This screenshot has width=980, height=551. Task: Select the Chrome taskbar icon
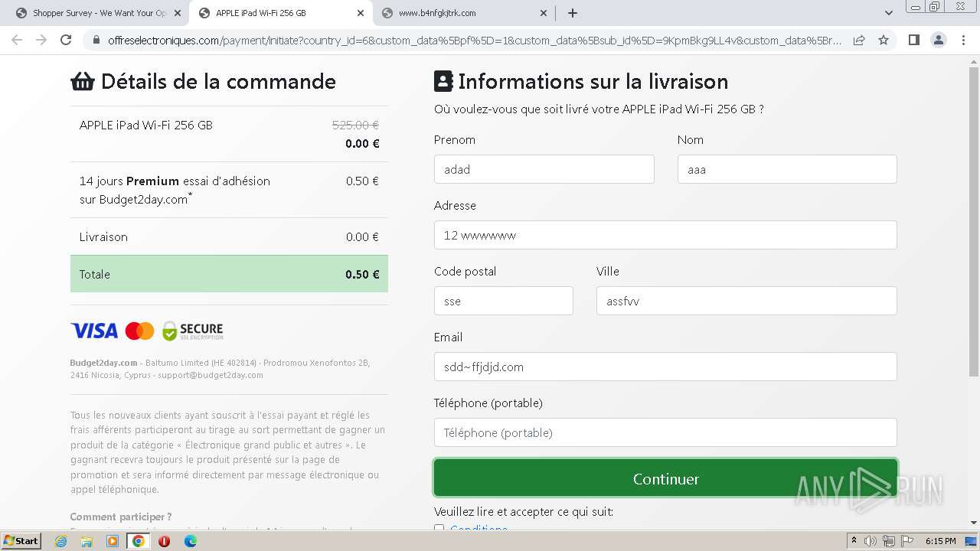point(139,541)
